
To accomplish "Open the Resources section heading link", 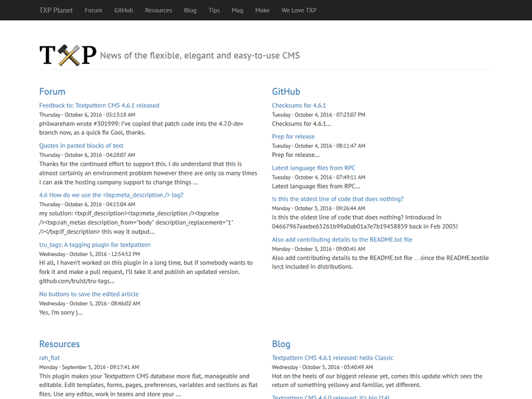I will tap(59, 344).
